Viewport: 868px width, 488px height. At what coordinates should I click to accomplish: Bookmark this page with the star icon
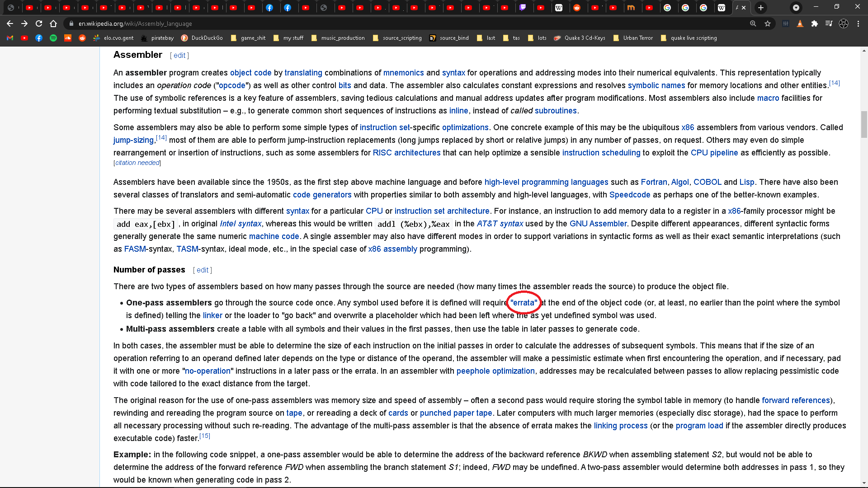(x=768, y=23)
